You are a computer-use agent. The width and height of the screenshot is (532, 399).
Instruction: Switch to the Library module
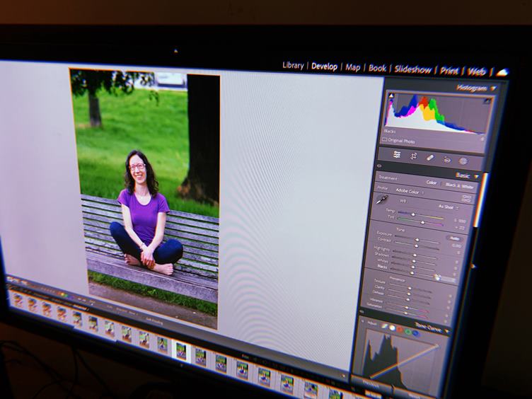[293, 65]
